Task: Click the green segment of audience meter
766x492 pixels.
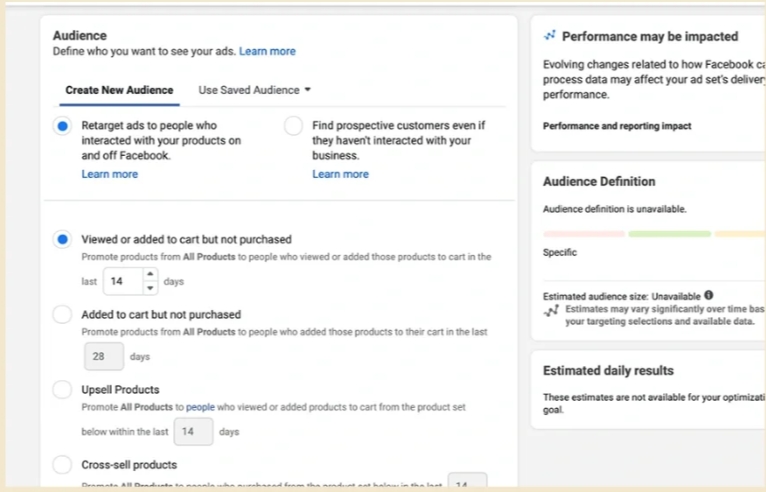Action: pos(669,234)
